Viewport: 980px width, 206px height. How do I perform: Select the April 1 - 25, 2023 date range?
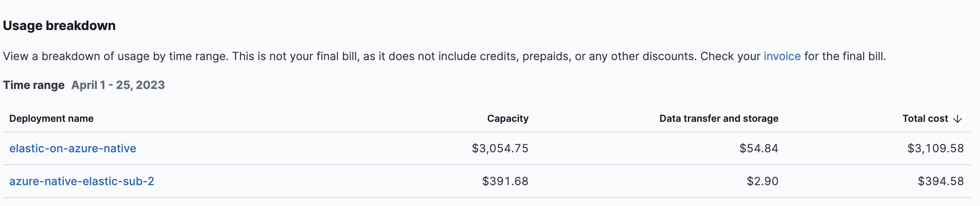(118, 85)
